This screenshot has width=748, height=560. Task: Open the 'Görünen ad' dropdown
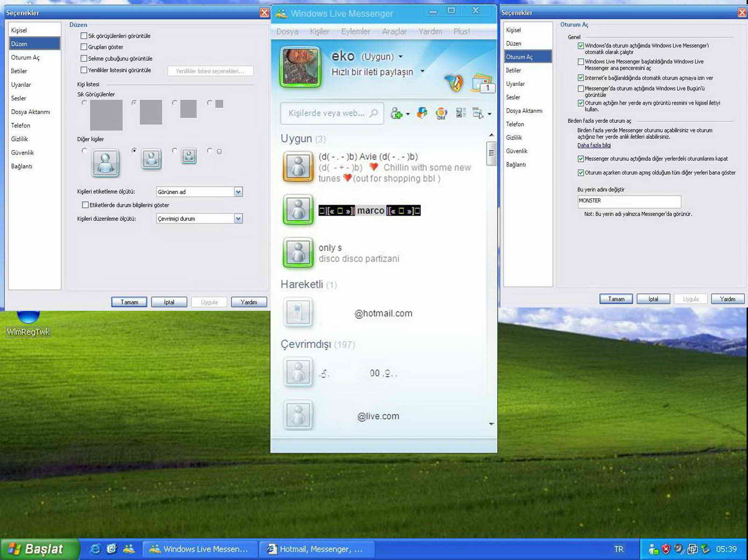238,192
